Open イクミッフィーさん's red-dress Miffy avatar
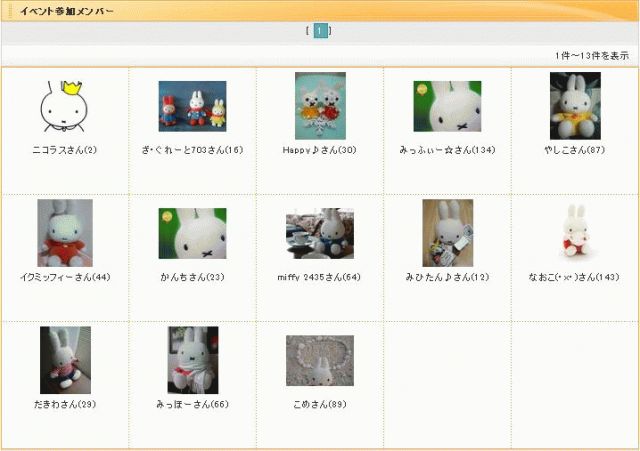 click(65, 233)
